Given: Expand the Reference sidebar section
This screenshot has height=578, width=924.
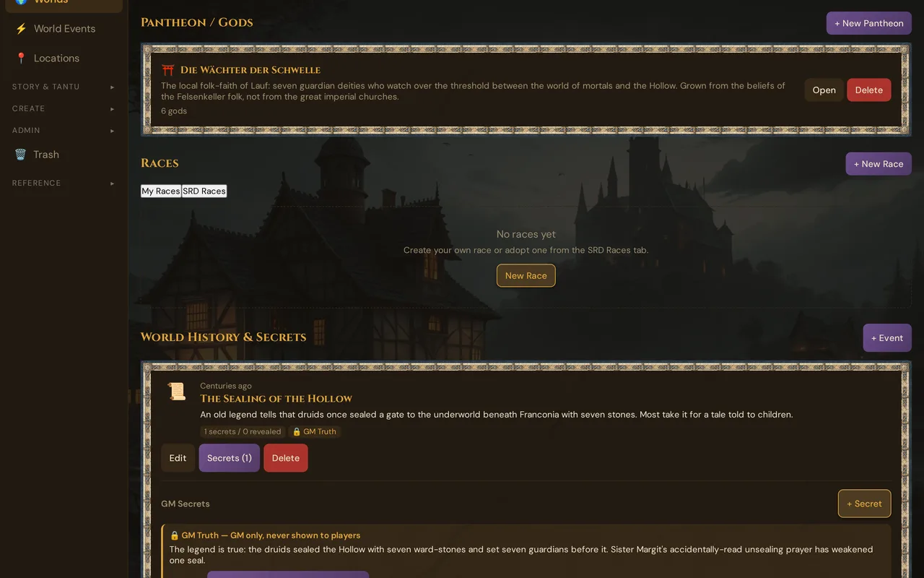Looking at the screenshot, I should click(x=64, y=184).
